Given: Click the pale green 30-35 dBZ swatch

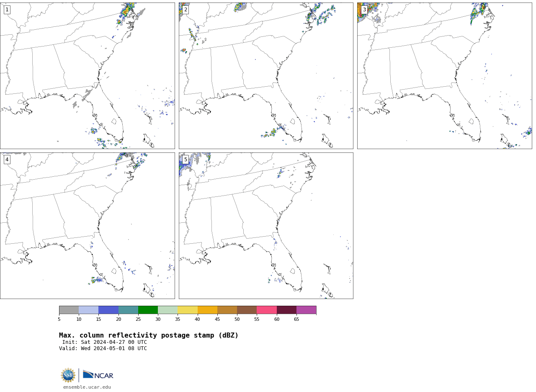Looking at the screenshot, I should [x=167, y=310].
